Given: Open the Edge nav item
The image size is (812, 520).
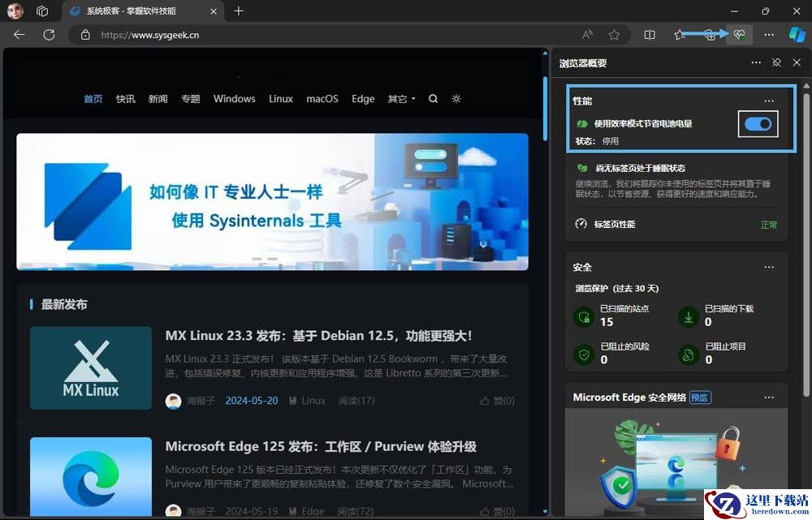Looking at the screenshot, I should [x=363, y=99].
